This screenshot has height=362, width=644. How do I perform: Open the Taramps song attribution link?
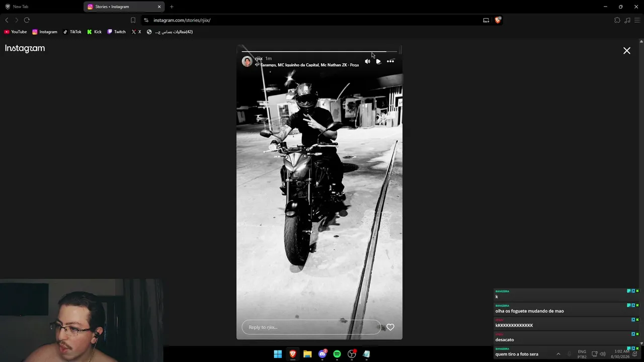309,65
